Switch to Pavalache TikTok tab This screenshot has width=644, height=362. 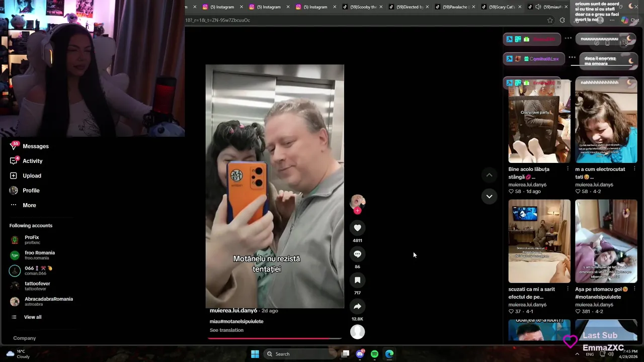(455, 7)
